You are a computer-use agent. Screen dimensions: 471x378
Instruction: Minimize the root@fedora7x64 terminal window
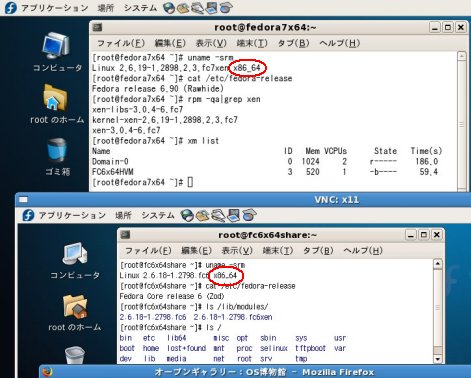tap(435, 27)
